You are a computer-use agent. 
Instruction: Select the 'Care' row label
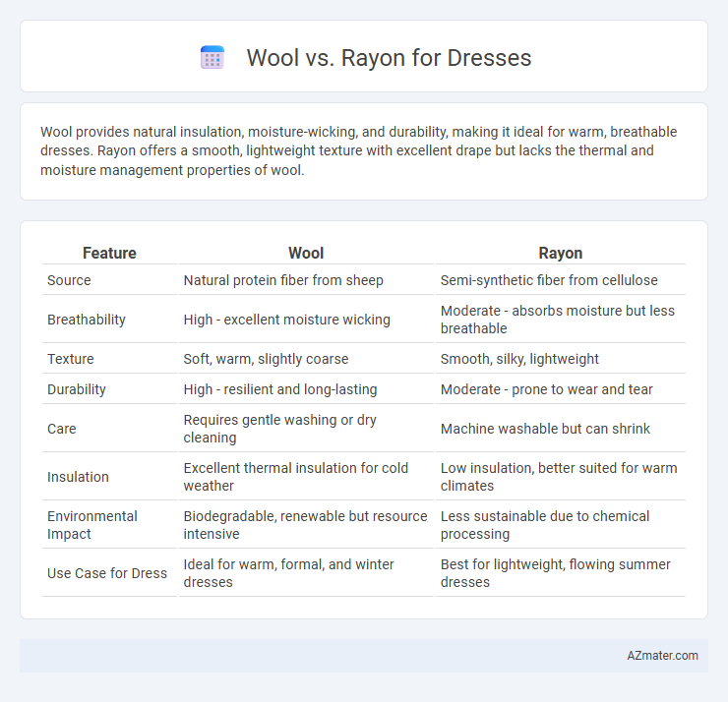coord(62,429)
